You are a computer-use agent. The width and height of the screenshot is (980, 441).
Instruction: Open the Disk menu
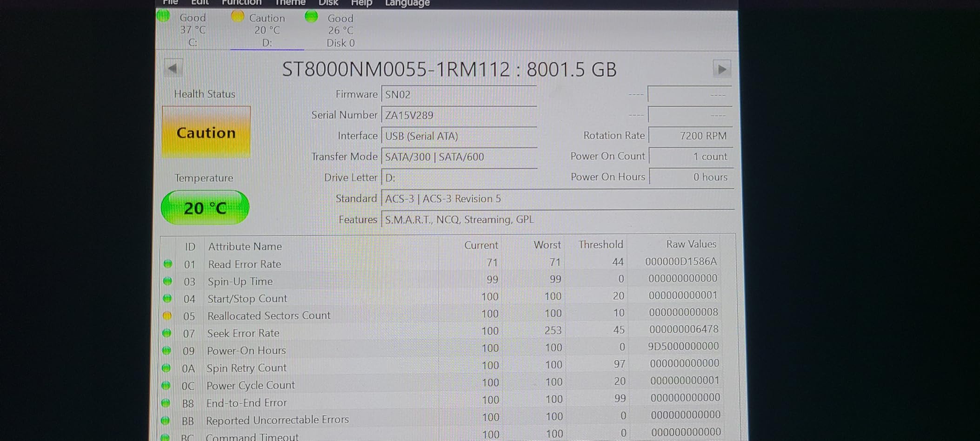[x=328, y=3]
